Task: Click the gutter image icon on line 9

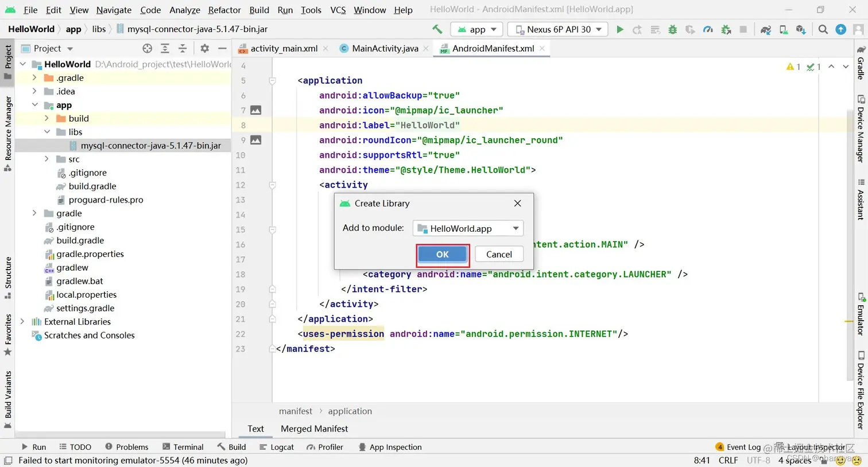Action: click(256, 140)
